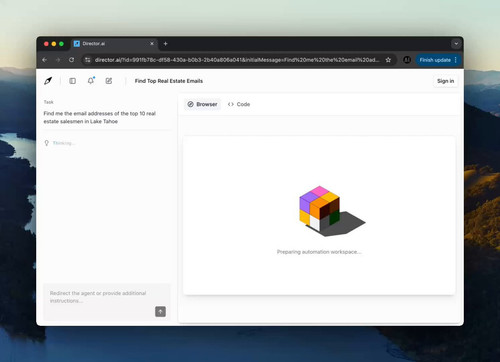500x362 pixels.
Task: Toggle the sidebar panel icon
Action: click(72, 81)
